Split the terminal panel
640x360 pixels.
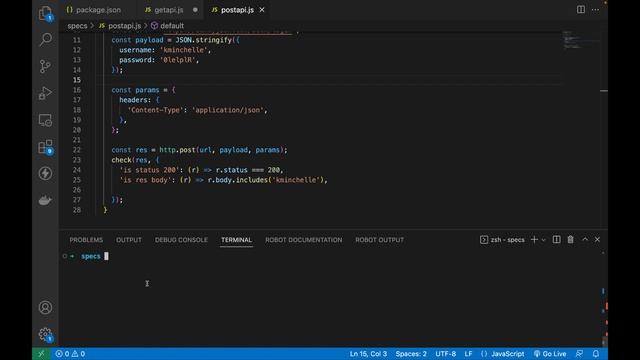556,240
